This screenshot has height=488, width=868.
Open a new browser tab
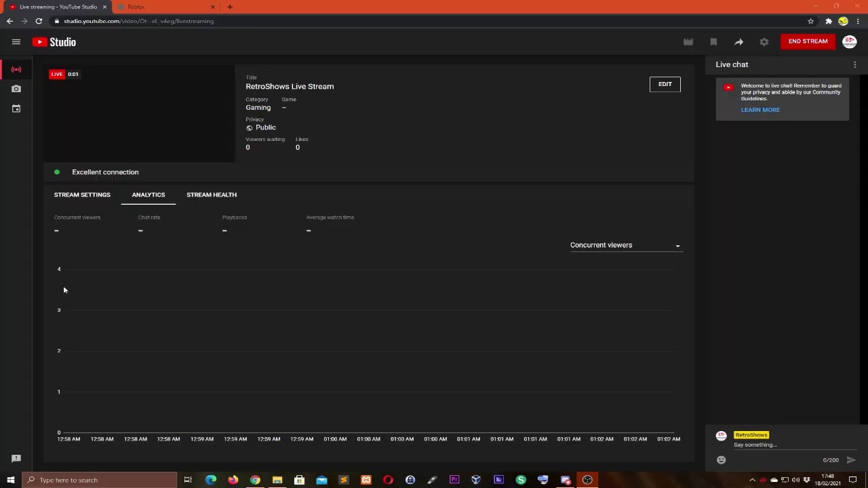tap(230, 7)
